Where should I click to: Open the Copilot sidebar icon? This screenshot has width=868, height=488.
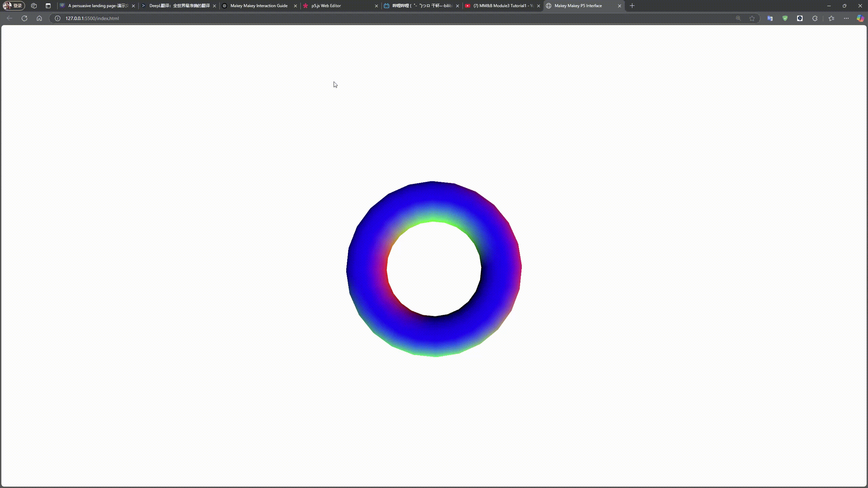pos(861,18)
